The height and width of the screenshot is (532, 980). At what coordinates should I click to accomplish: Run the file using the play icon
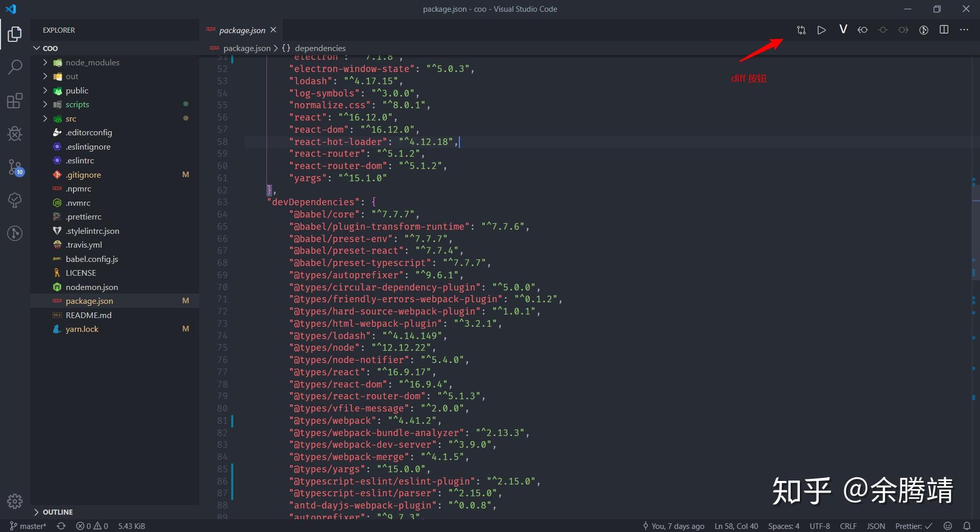[822, 30]
